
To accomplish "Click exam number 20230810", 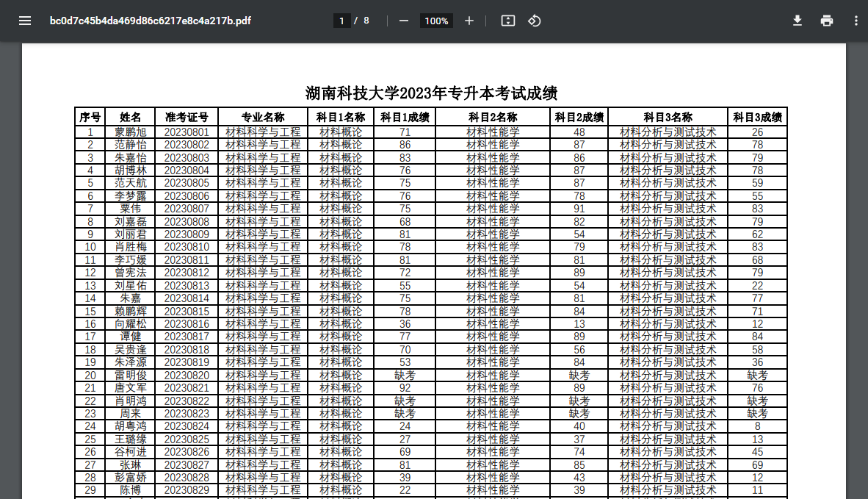I will pos(187,247).
